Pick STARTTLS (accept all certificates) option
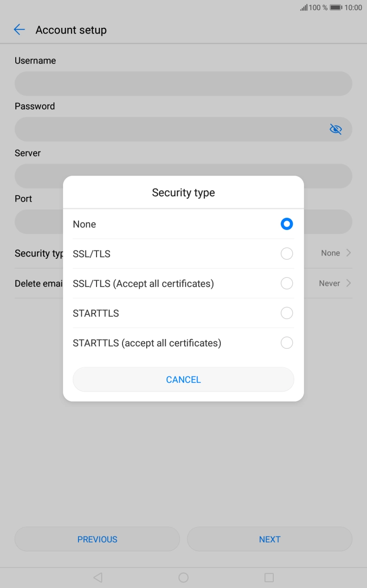Screen dimensions: 367x588 (x=287, y=343)
